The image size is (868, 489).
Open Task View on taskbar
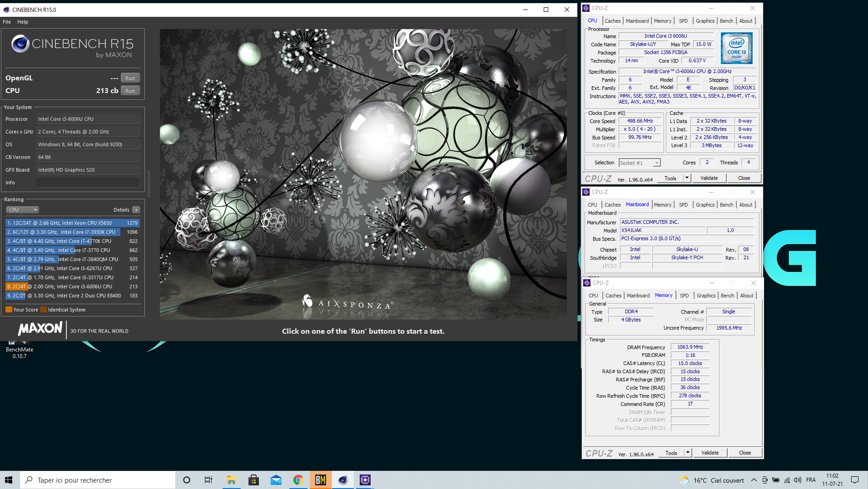(x=208, y=480)
